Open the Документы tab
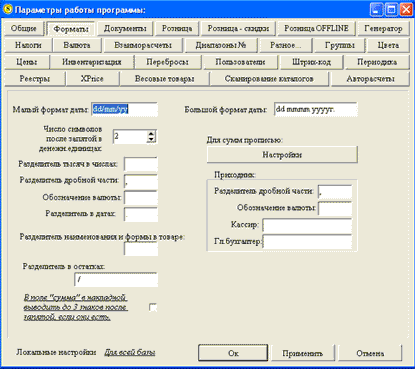Viewport: 415px width, 369px height. click(x=125, y=29)
